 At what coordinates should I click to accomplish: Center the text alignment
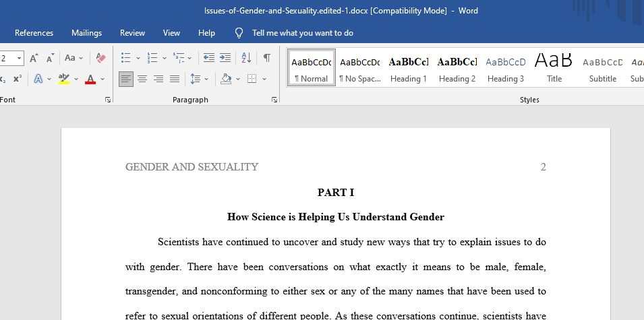click(142, 79)
